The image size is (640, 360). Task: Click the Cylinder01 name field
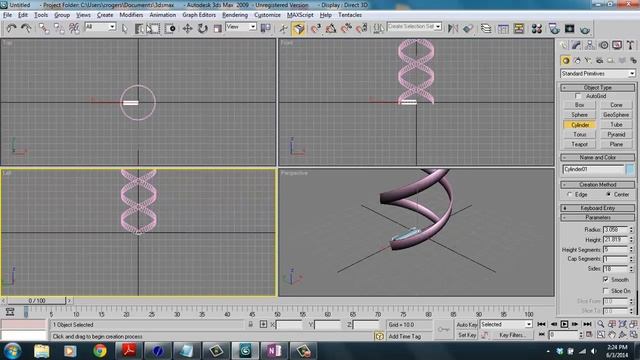click(x=593, y=169)
